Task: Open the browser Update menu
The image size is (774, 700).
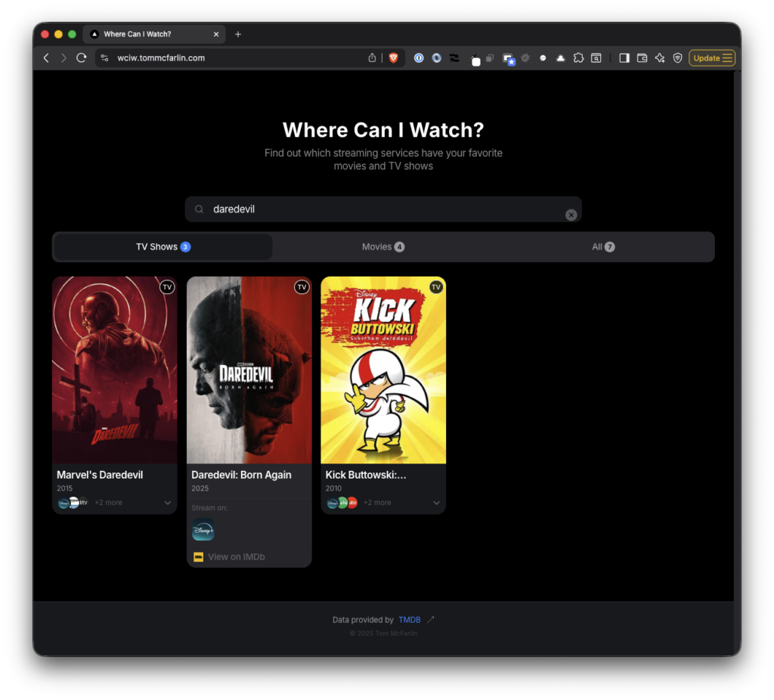Action: click(x=712, y=58)
